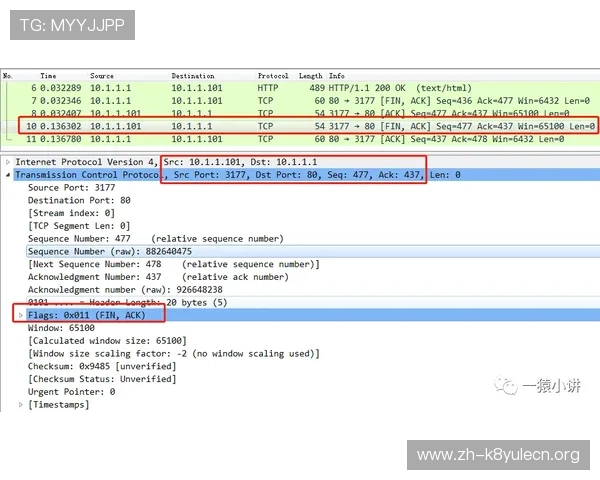Click the Length column header
Screen dimensions: 600x480
coord(310,75)
